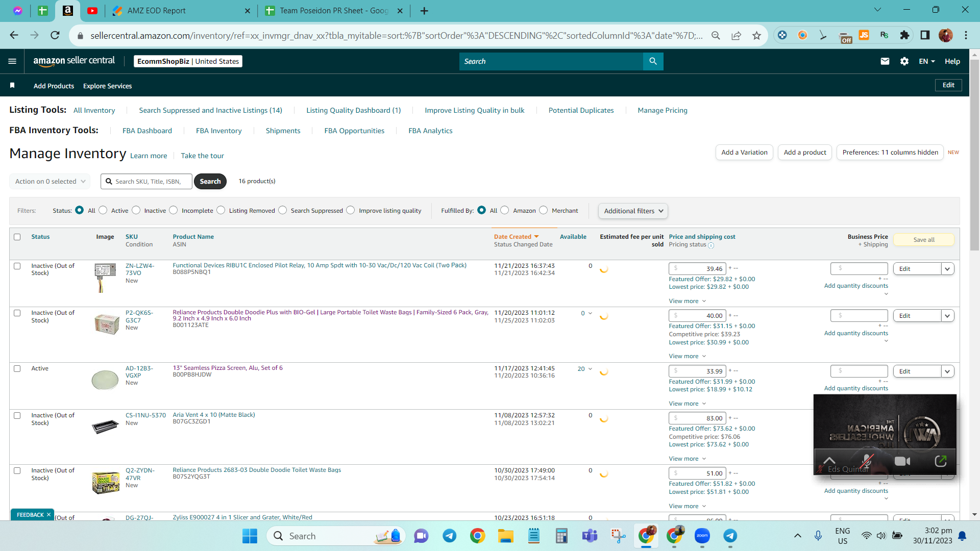This screenshot has height=551, width=980.
Task: Click the pricing status info icon
Action: [x=711, y=245]
